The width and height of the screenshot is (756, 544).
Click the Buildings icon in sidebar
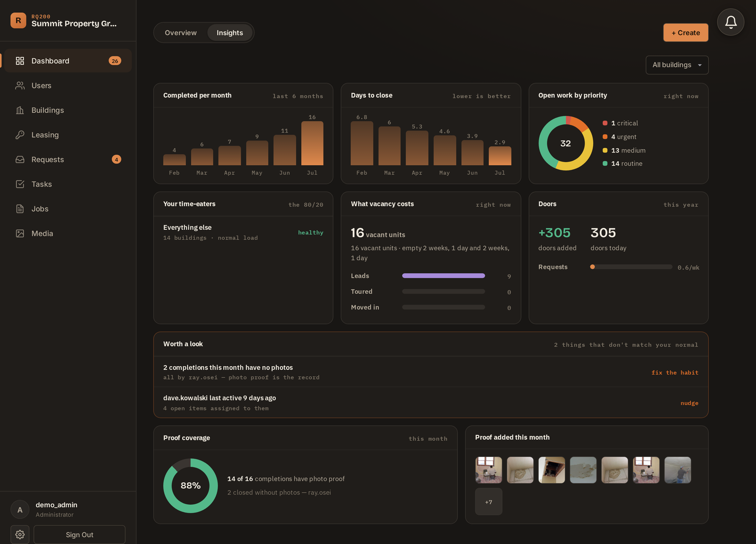click(20, 110)
